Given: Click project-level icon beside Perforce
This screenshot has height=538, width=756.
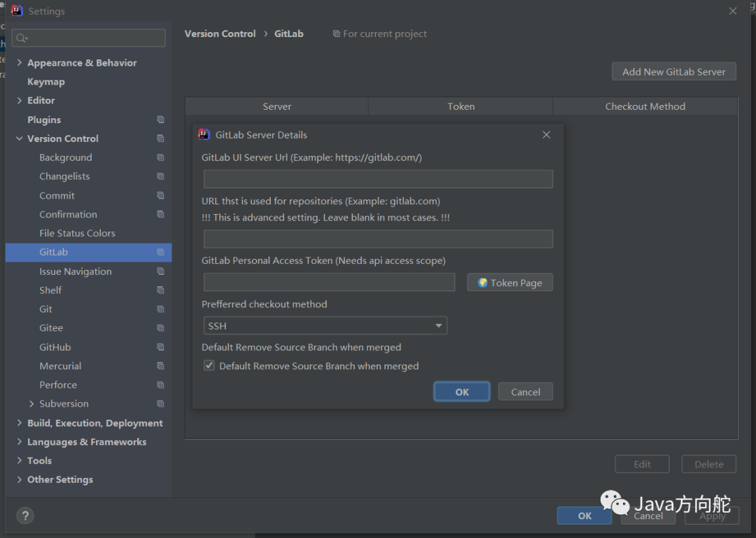Looking at the screenshot, I should [160, 385].
